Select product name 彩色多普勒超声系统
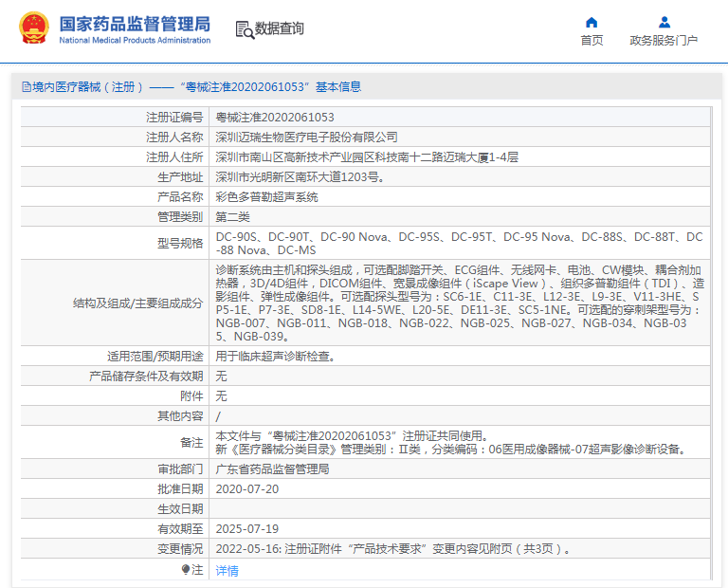Viewport: 728px width, 588px height. pos(266,197)
